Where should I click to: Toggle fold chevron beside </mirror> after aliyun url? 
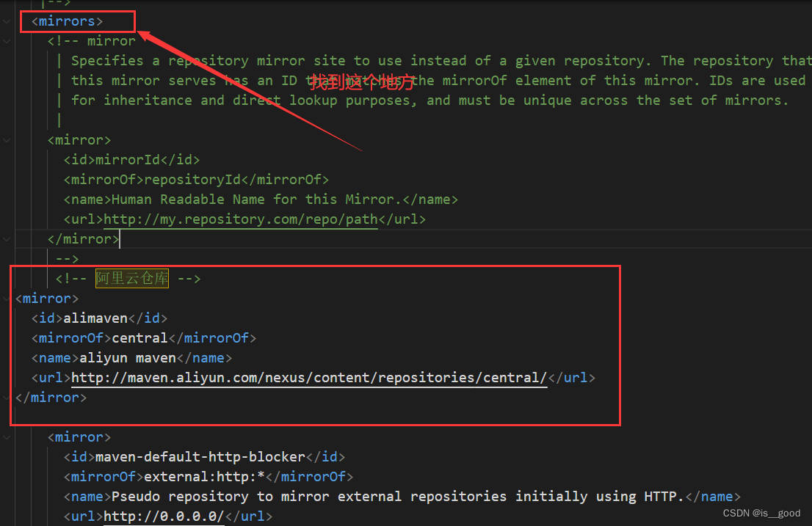(x=7, y=397)
